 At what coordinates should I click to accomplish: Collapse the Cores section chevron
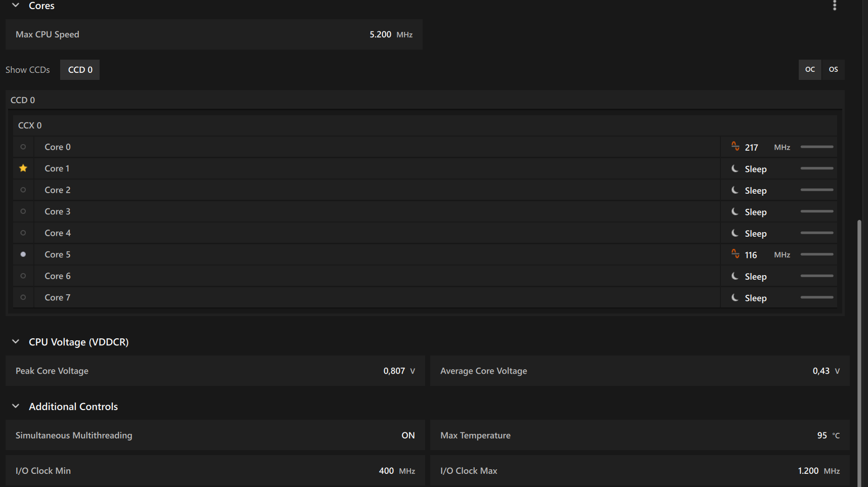coord(16,5)
